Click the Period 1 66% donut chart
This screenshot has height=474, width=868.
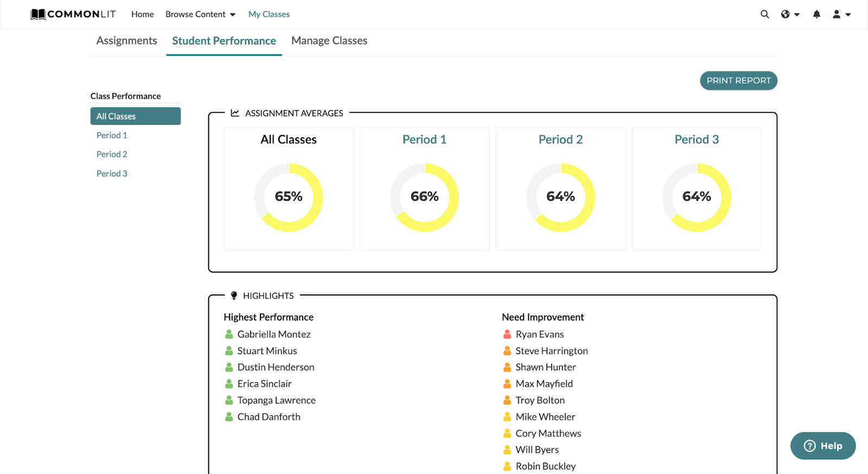tap(425, 197)
